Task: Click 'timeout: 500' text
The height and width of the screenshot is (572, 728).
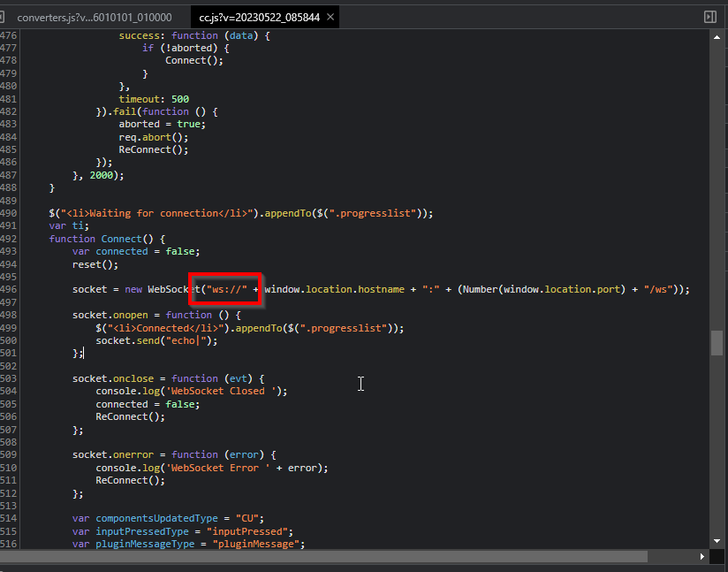Action: tap(154, 99)
